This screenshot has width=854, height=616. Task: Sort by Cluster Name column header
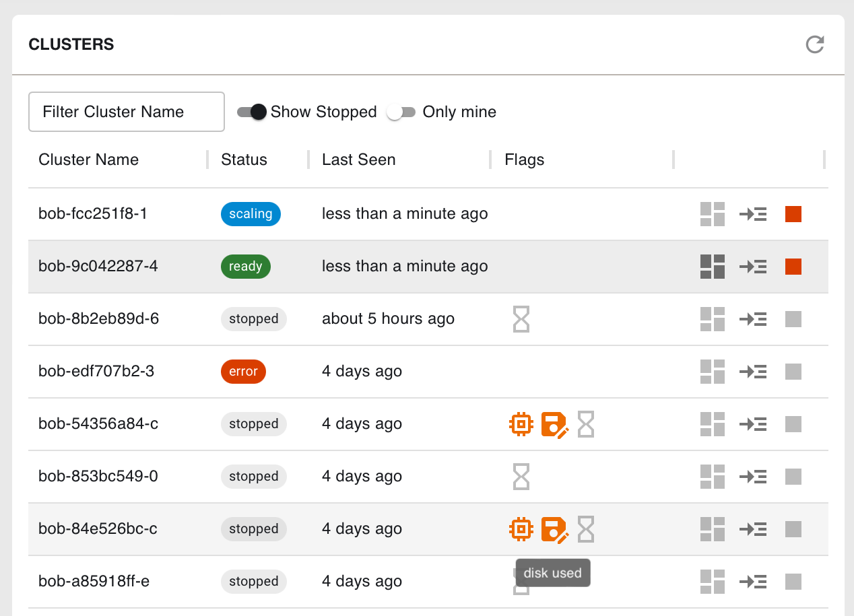tap(88, 160)
